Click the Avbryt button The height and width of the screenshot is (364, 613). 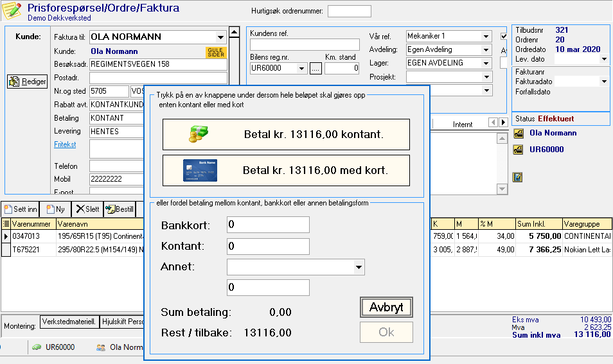pyautogui.click(x=386, y=308)
